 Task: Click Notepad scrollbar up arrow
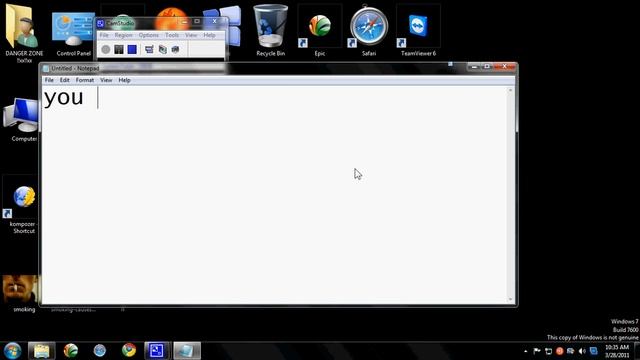[x=510, y=90]
